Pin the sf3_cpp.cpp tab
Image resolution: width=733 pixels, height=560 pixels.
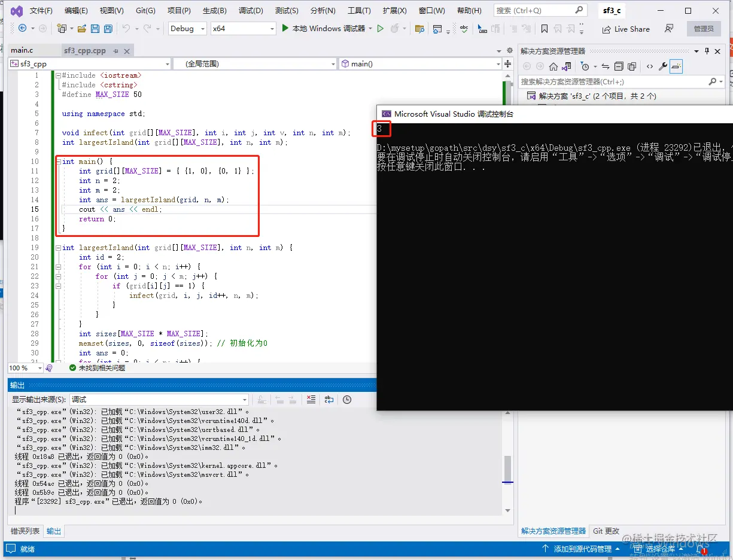[x=116, y=51]
